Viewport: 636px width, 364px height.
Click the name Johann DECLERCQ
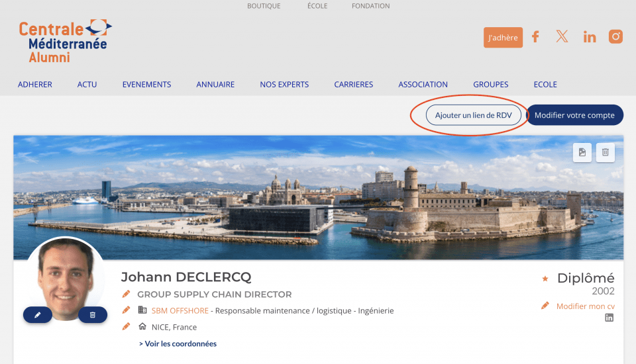coord(186,277)
